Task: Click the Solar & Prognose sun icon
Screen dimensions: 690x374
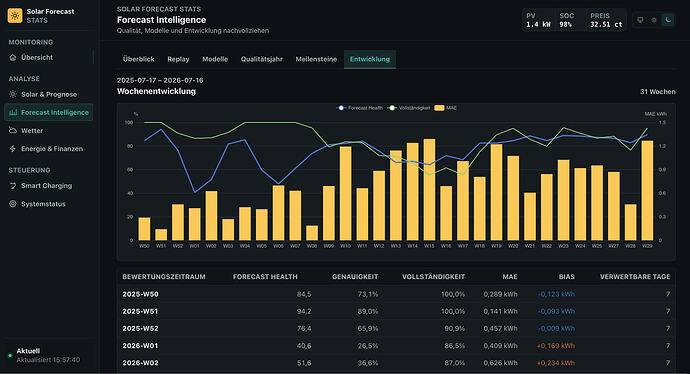Action: (x=13, y=94)
